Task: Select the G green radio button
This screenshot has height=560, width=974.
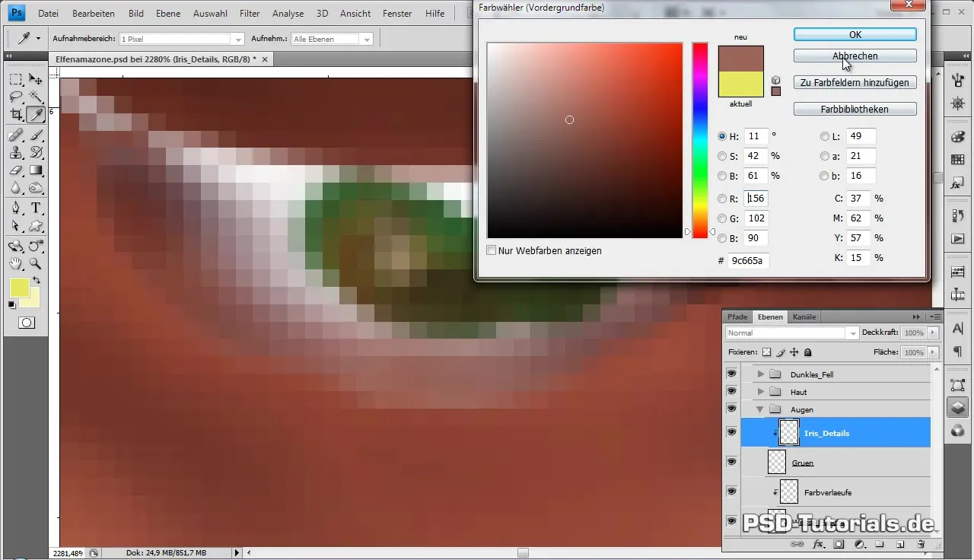Action: 722,218
